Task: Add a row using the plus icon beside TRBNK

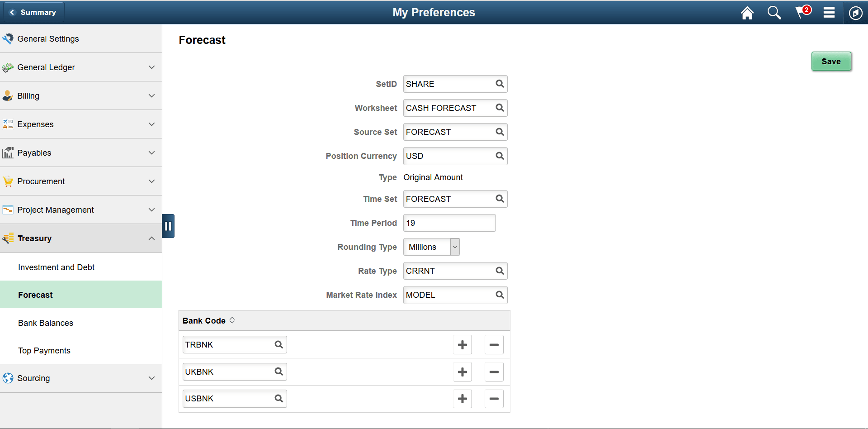Action: 462,344
